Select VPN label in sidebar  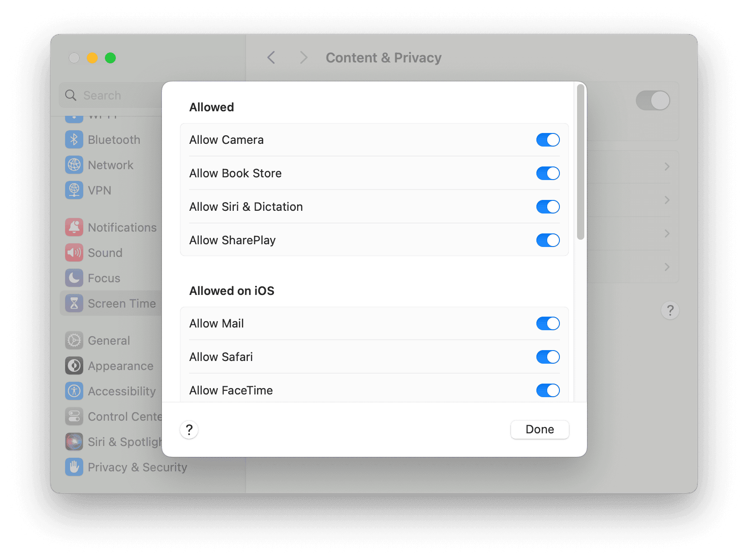coord(99,190)
